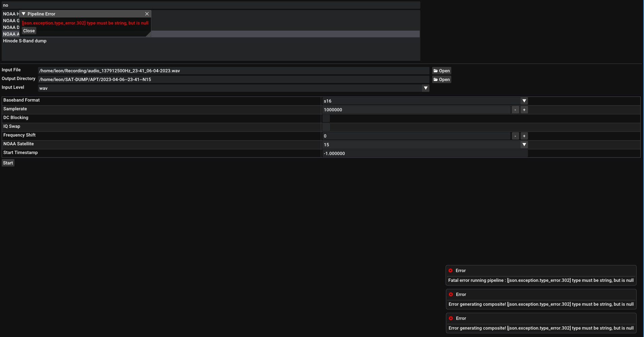Click folder icon to browse Output Directory
This screenshot has width=644, height=337.
point(442,79)
